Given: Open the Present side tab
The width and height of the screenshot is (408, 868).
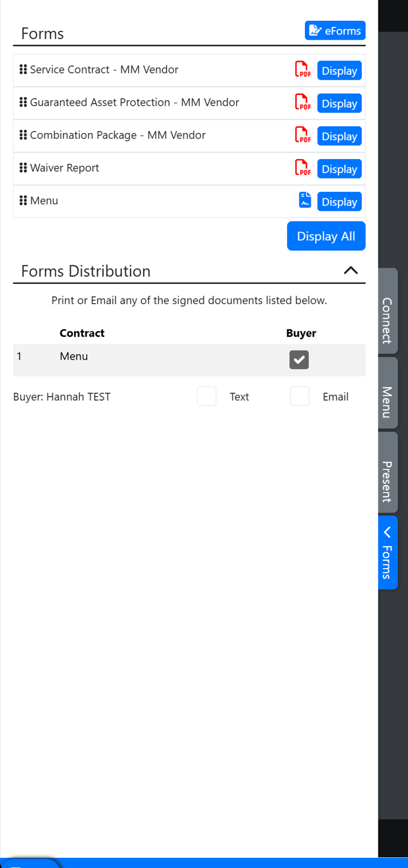Looking at the screenshot, I should coord(387,481).
